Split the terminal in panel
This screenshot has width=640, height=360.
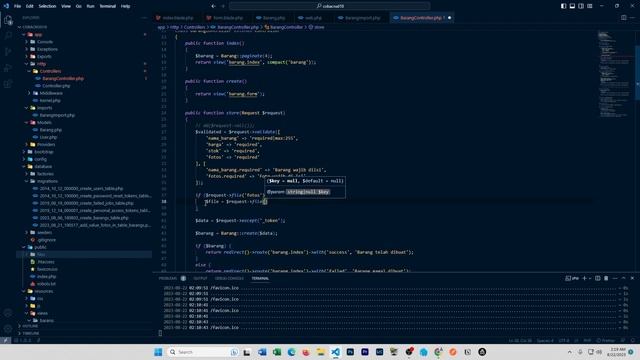pos(598,278)
